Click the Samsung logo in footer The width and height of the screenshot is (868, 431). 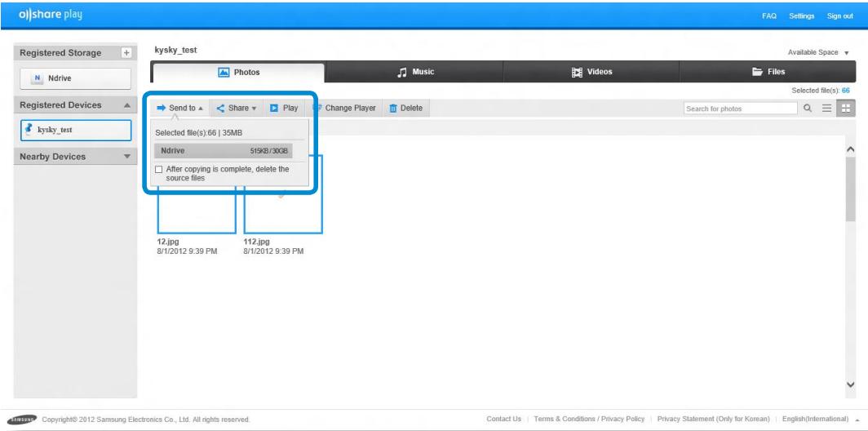(x=23, y=419)
